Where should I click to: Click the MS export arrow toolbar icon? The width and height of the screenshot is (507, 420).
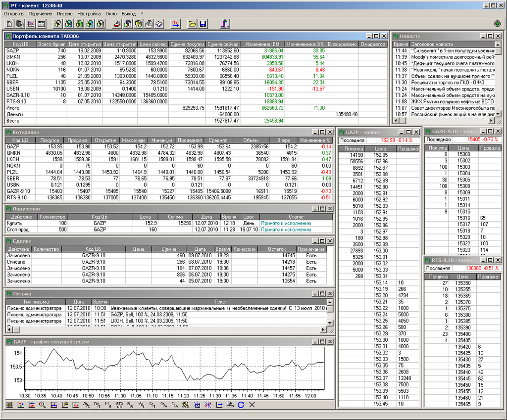pyautogui.click(x=176, y=24)
